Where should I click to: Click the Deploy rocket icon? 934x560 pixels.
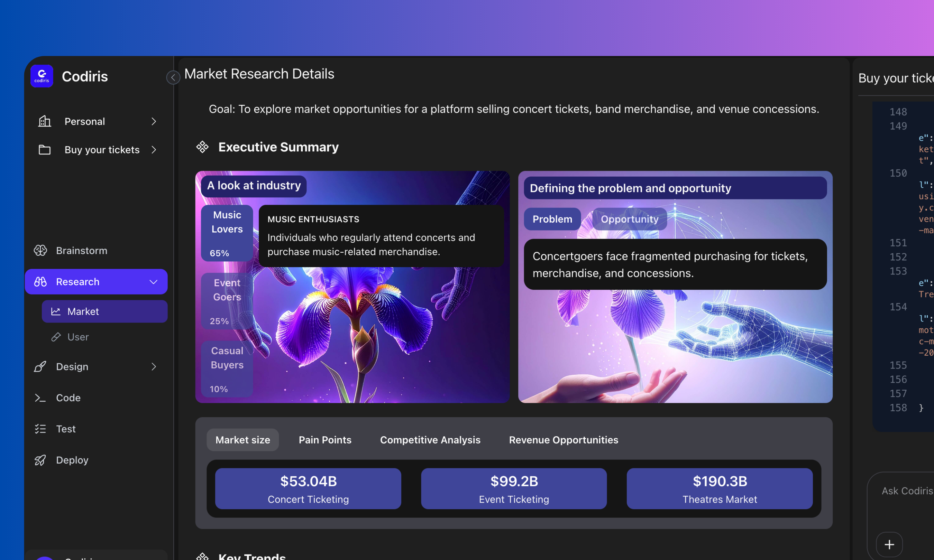[x=40, y=460]
